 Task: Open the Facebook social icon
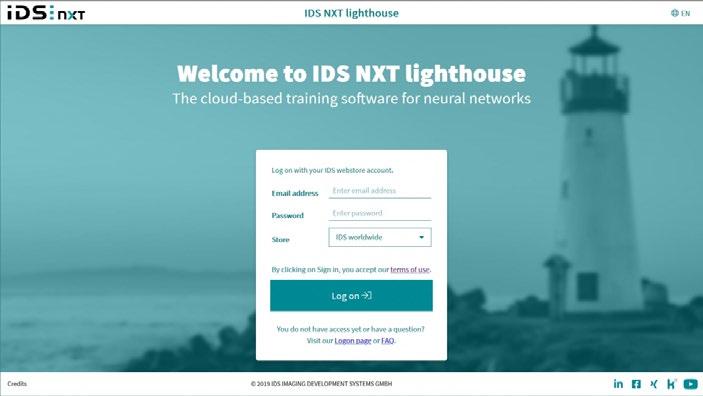pyautogui.click(x=636, y=384)
